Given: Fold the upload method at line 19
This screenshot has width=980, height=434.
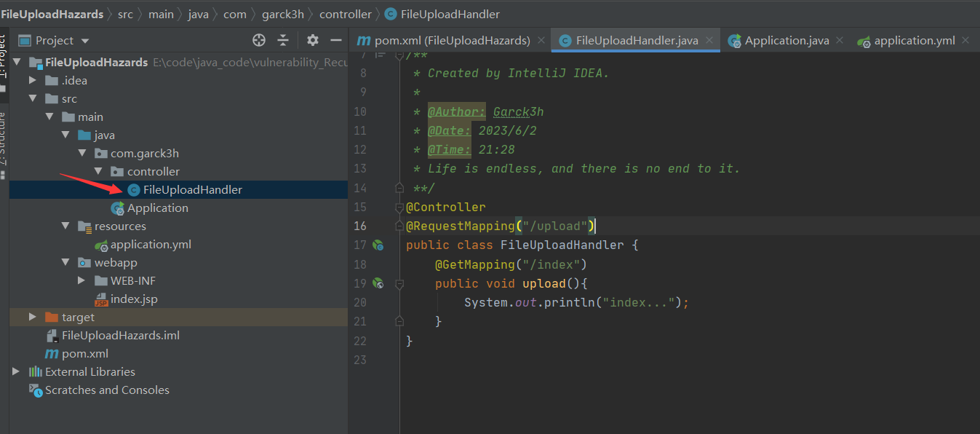Looking at the screenshot, I should click(x=399, y=283).
